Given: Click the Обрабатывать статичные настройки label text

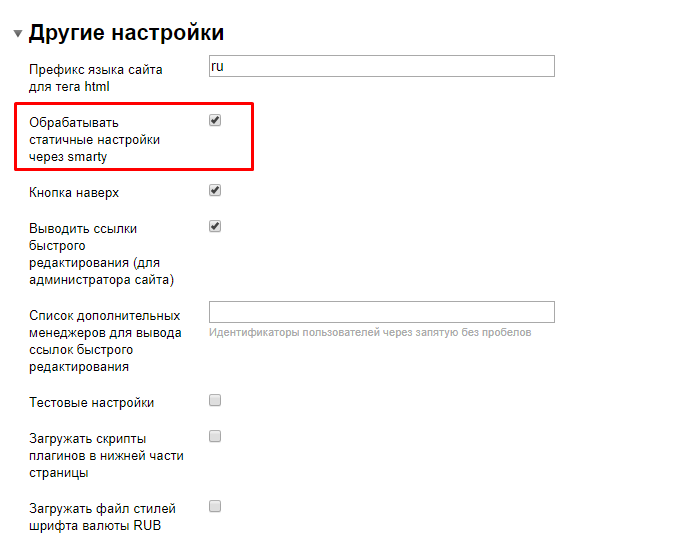Looking at the screenshot, I should pyautogui.click(x=95, y=139).
